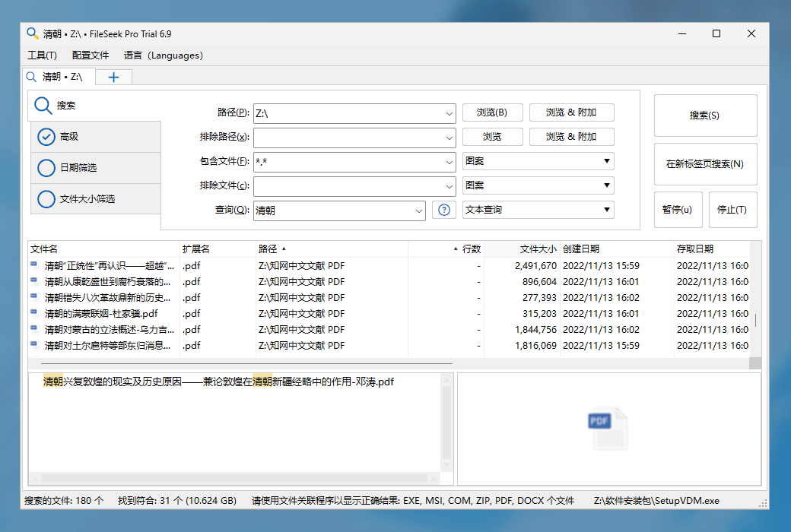Click the search magnifier icon on the 清朝 tab
Viewport: 791px width, 532px height.
[x=31, y=77]
